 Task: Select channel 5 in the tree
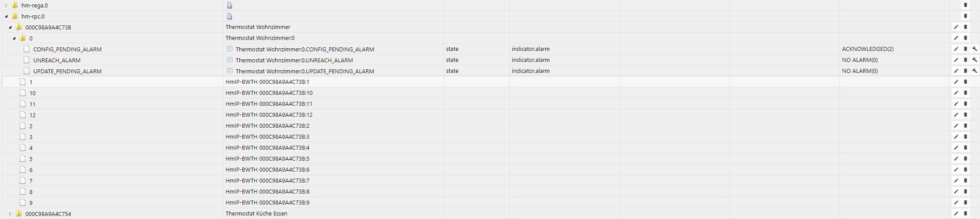coord(31,159)
